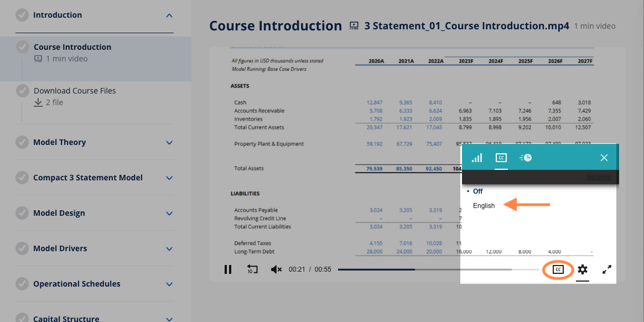Open the playback speed tab
Viewport: 644px width, 322px height.
click(526, 158)
